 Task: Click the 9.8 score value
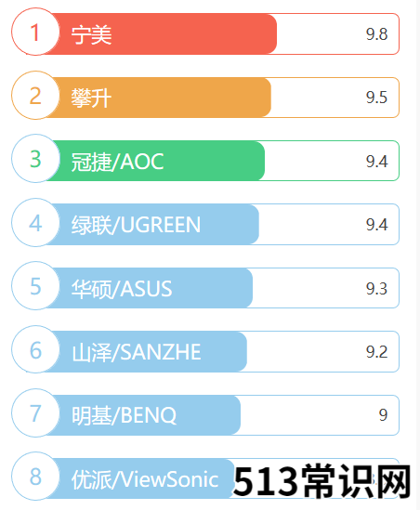[376, 33]
